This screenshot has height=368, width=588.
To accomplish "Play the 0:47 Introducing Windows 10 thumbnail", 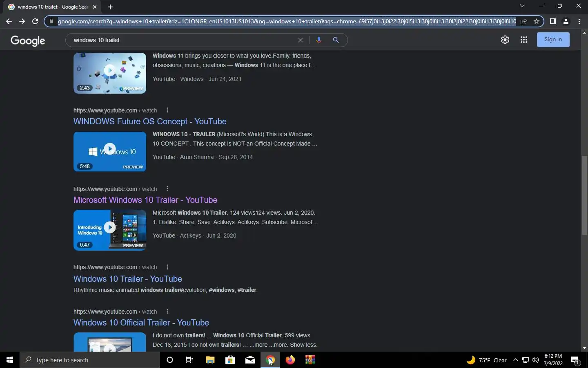I will pyautogui.click(x=109, y=230).
